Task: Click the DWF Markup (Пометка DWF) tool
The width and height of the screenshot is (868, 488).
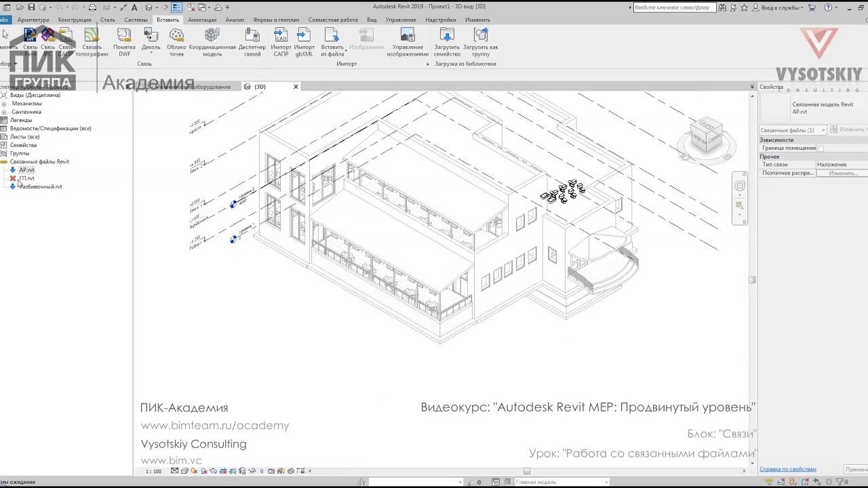Action: coord(124,42)
